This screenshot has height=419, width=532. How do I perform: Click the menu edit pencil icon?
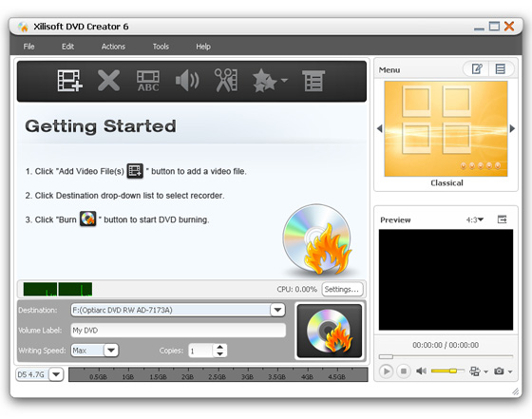477,69
